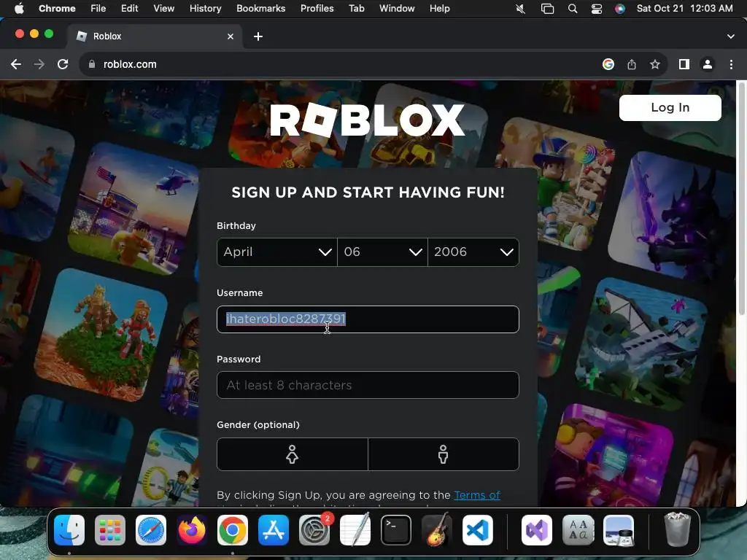747x560 pixels.
Task: Open Spotlight search in menu bar
Action: pyautogui.click(x=573, y=9)
